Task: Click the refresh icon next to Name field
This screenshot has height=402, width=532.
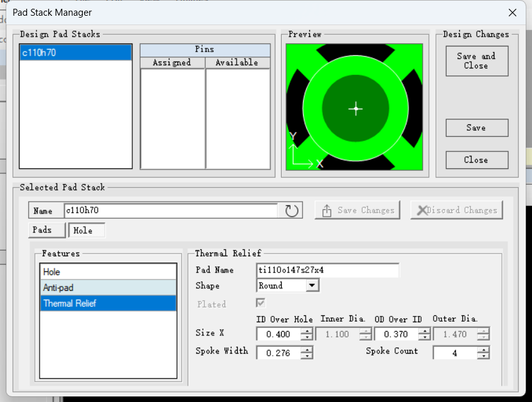Action: tap(292, 210)
